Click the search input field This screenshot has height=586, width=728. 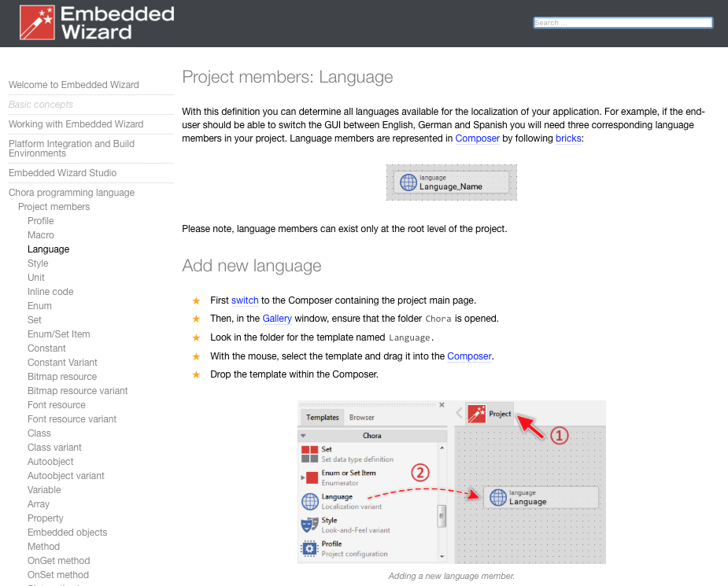(x=623, y=23)
